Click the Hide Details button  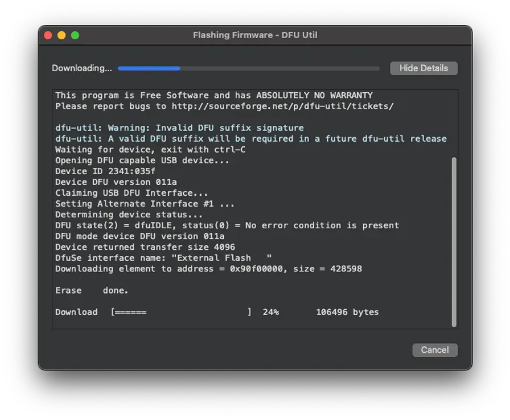click(423, 68)
